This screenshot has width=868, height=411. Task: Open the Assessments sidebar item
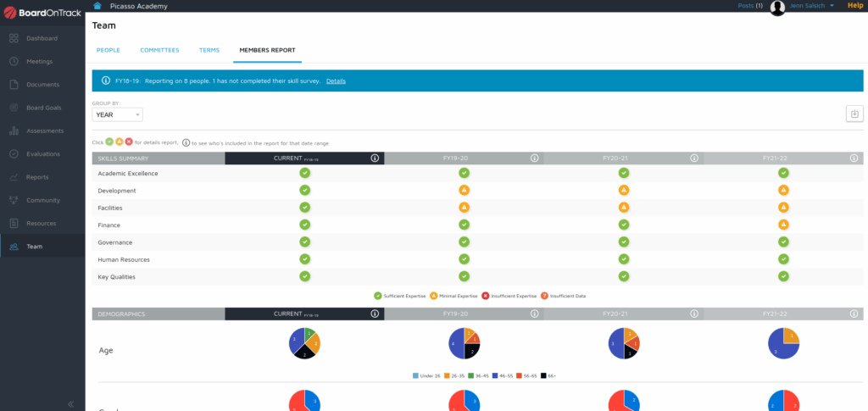pos(44,131)
